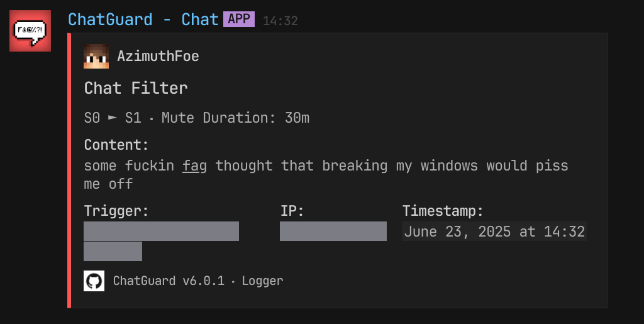Click the GitHub logo in embed footer
The width and height of the screenshot is (644, 324).
pyautogui.click(x=94, y=281)
